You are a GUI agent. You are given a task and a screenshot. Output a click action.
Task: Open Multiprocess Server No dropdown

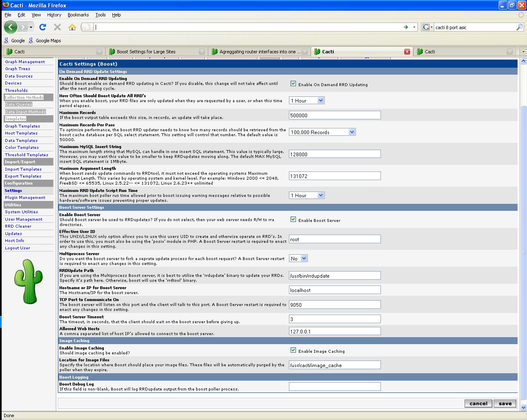[298, 258]
